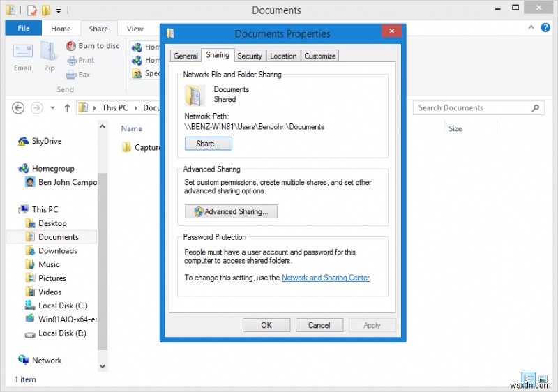Open the Network and Sharing Center link
Viewport: 558px width, 392px height.
click(326, 278)
